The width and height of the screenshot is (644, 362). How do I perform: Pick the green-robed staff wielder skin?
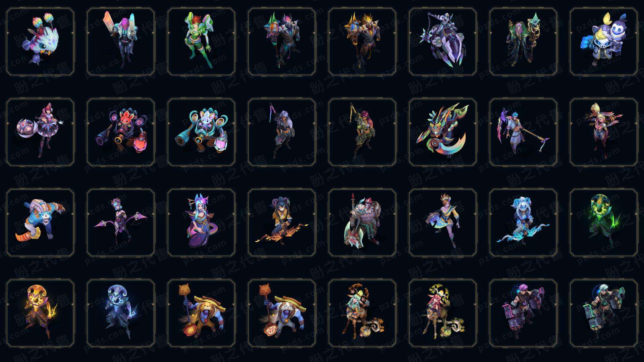point(523,42)
